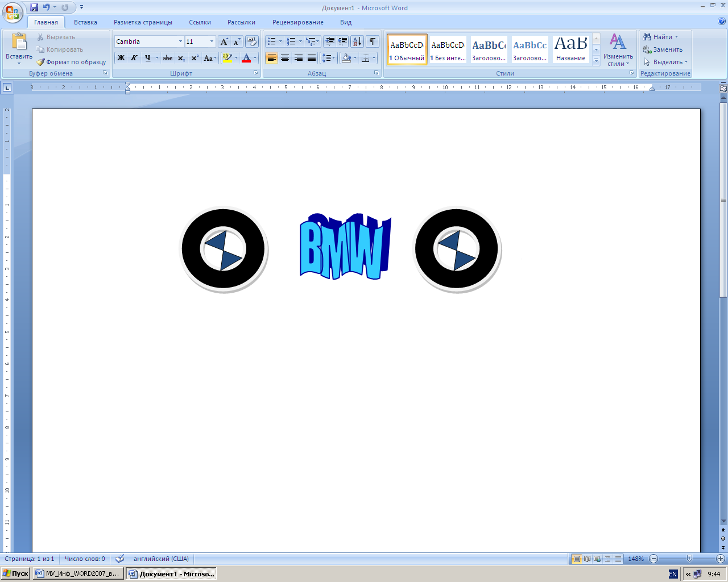Toggle bold (Ж) formatting
Viewport: 728px width, 582px height.
(121, 58)
